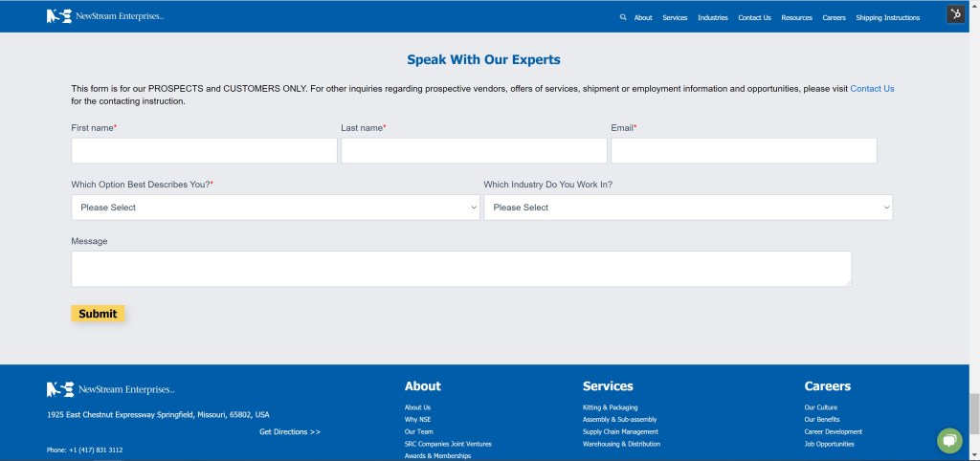Open the Industries navigation menu

click(x=712, y=17)
